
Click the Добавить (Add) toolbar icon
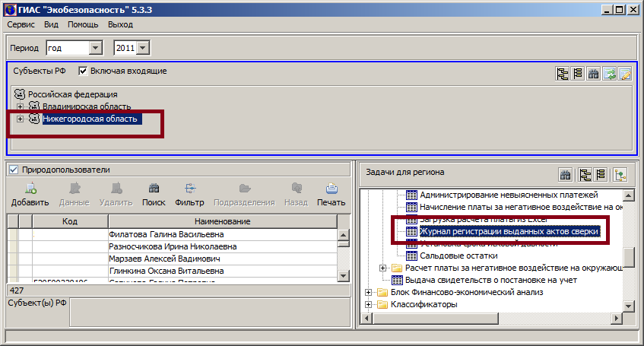pyautogui.click(x=30, y=195)
